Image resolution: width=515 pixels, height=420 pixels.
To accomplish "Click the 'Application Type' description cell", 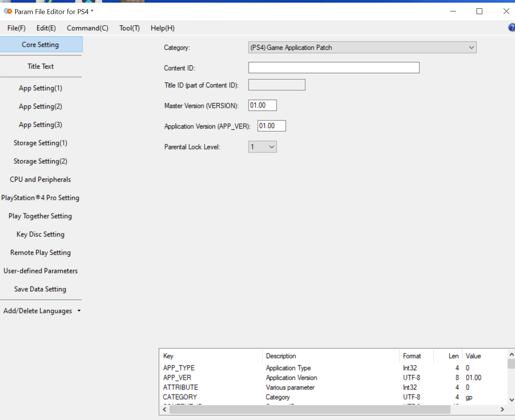I will click(x=288, y=368).
